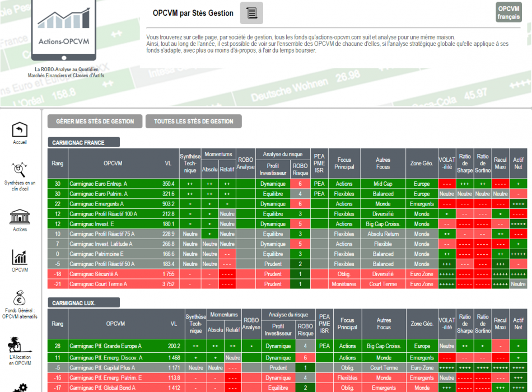The height and width of the screenshot is (392, 532).
Task: Open fund Carmignac Ptf. Capital Plus A
Action: [x=102, y=367]
